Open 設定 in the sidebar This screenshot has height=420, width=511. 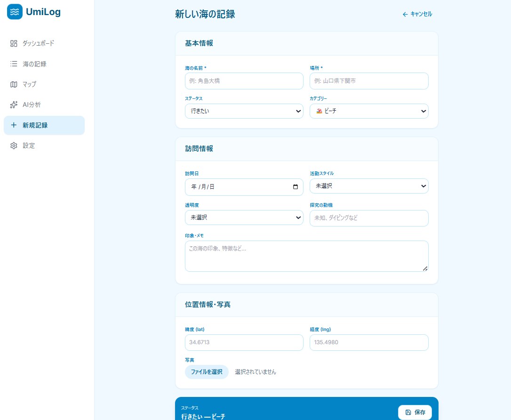pyautogui.click(x=44, y=145)
